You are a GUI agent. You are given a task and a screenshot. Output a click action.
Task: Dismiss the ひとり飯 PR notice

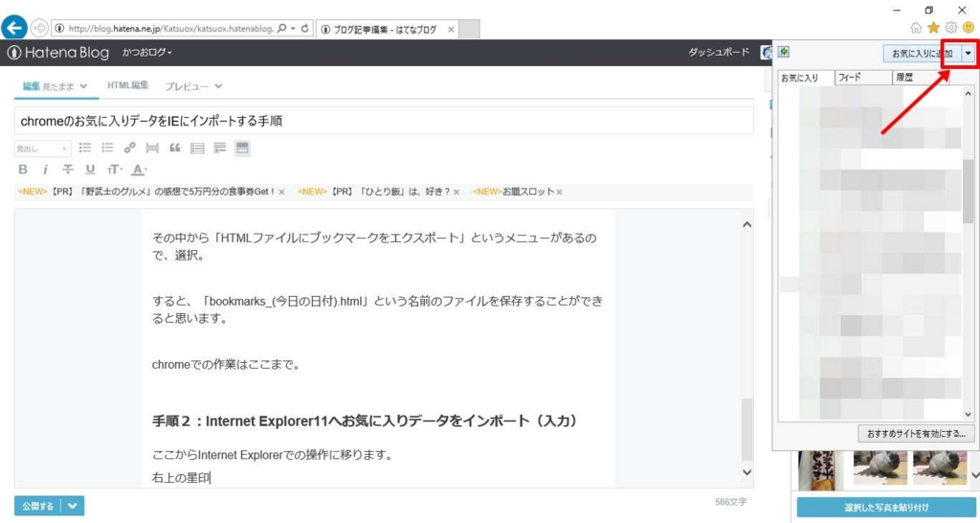pos(457,193)
